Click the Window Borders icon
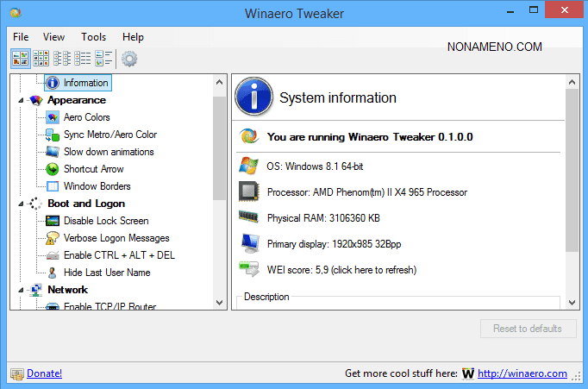The width and height of the screenshot is (588, 389). [x=53, y=186]
